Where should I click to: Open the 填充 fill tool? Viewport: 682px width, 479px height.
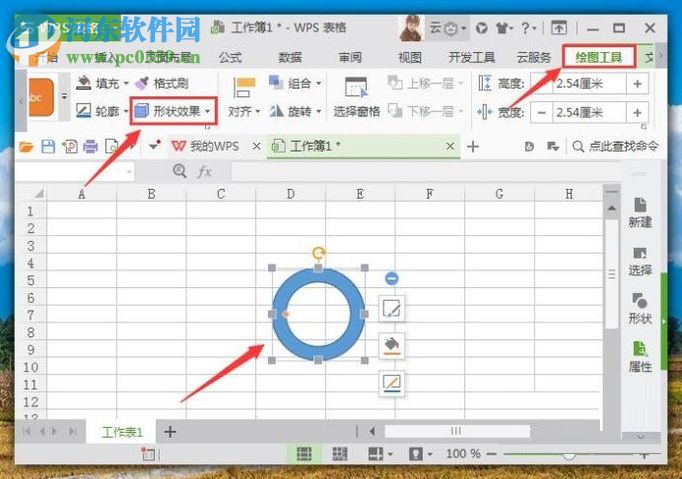102,83
